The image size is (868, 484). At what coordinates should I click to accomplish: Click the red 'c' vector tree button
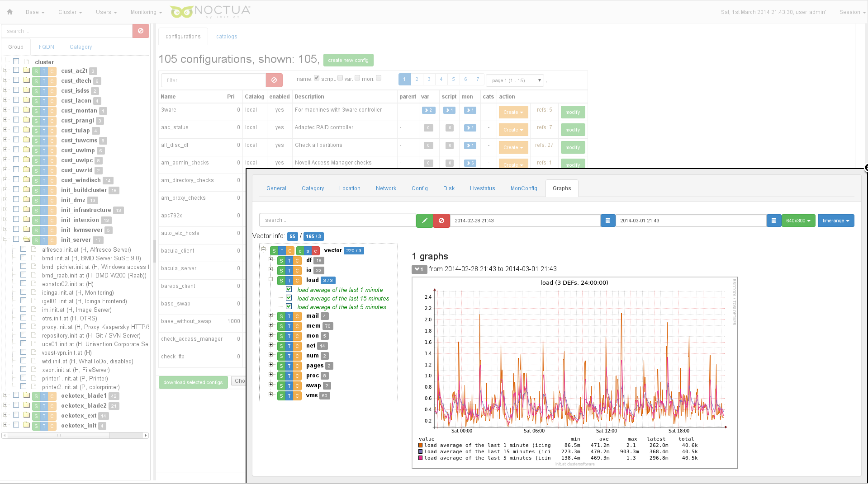tap(315, 251)
